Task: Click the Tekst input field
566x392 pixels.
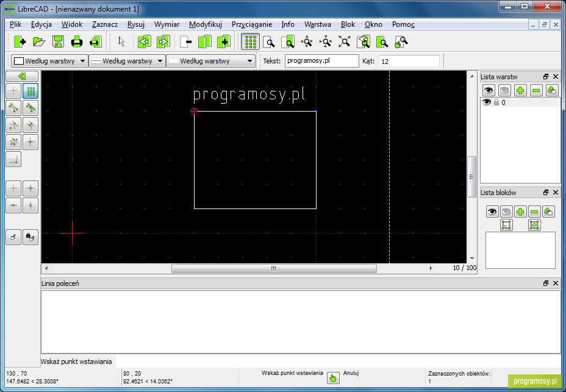Action: point(321,60)
